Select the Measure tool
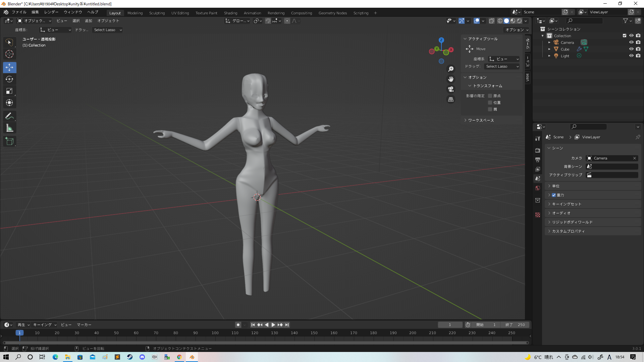Viewport: 644px width, 362px height. point(9,128)
